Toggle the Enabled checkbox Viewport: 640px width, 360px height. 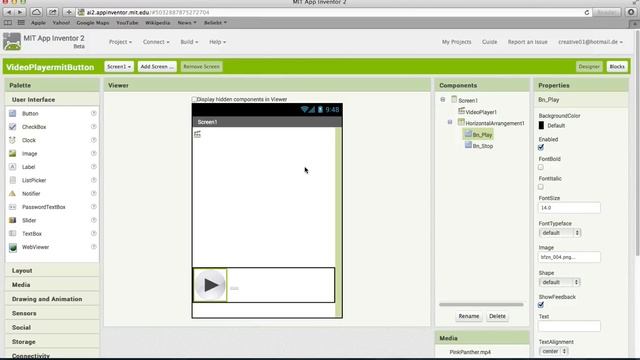click(x=541, y=147)
